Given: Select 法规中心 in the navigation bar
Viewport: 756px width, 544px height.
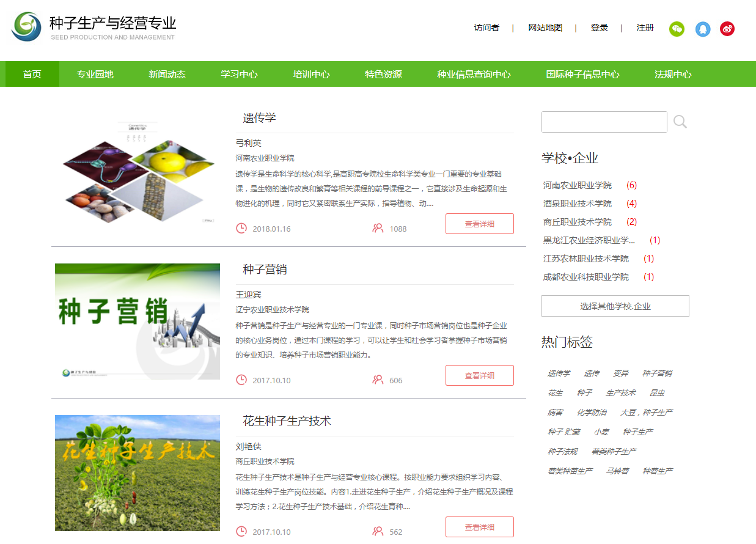Looking at the screenshot, I should coord(673,75).
